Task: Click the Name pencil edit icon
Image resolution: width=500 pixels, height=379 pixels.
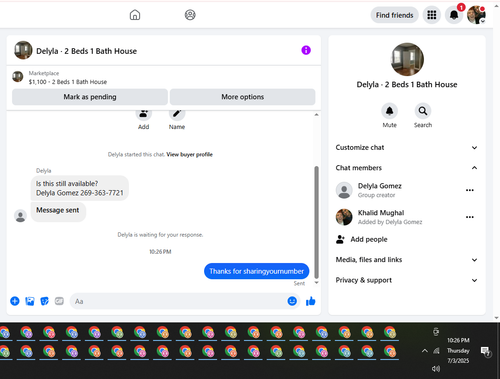Action: (x=177, y=114)
